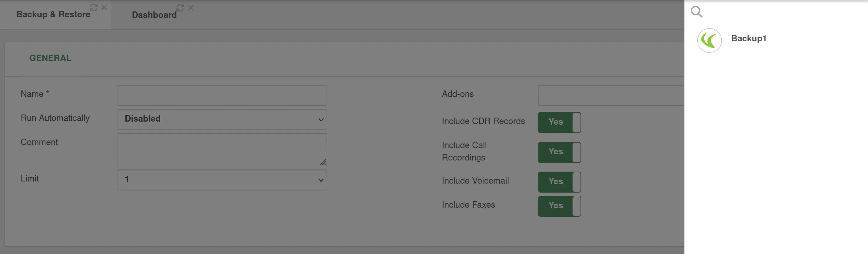Grab the Comment textarea resize handle
This screenshot has height=254, width=868.
pos(323,162)
